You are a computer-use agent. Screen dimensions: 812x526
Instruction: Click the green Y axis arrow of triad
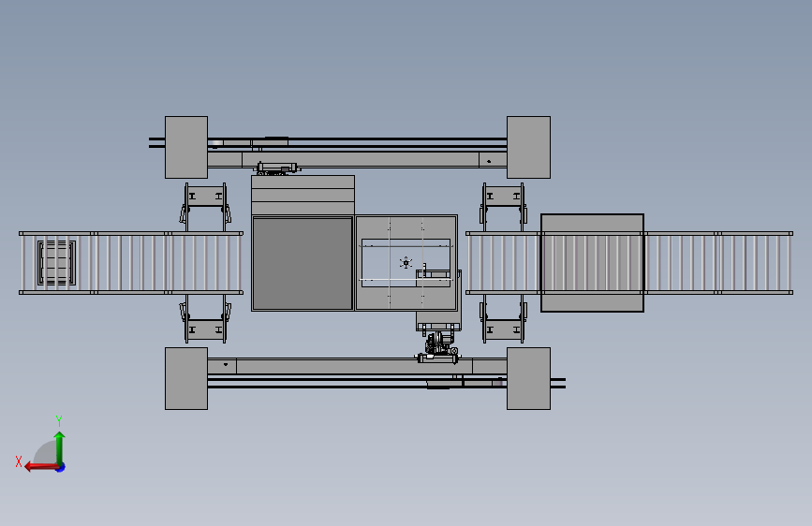tap(60, 447)
